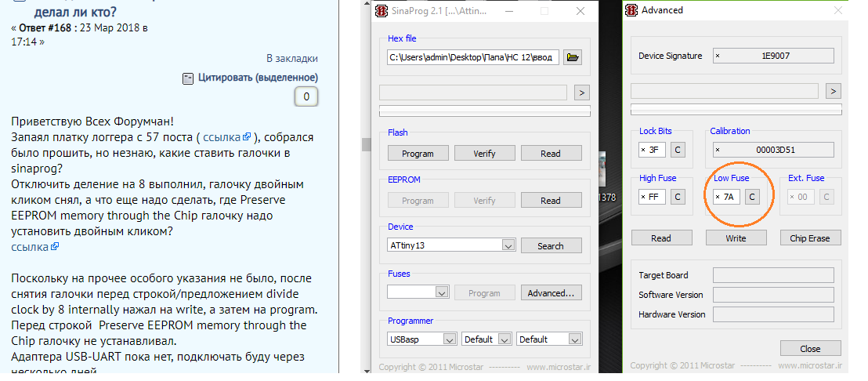This screenshot has height=381, width=868.
Task: Expand the ATtiny13 device dropdown
Action: click(508, 245)
